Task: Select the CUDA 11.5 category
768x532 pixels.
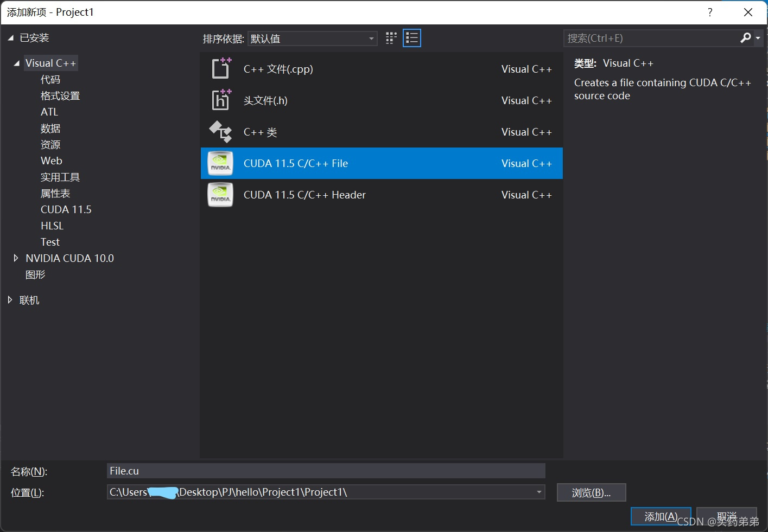Action: pos(66,210)
